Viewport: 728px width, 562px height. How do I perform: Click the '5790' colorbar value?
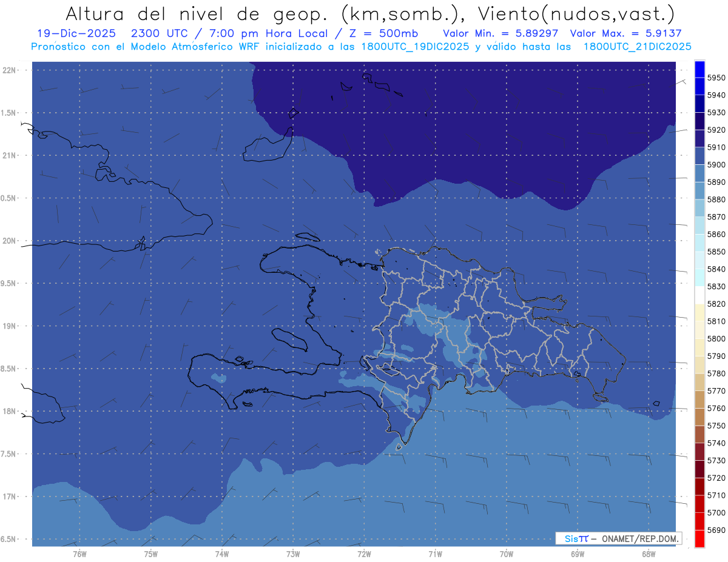tap(716, 356)
